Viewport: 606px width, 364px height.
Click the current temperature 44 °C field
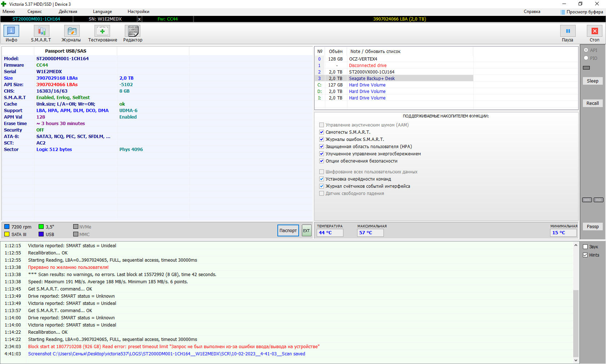tap(330, 233)
